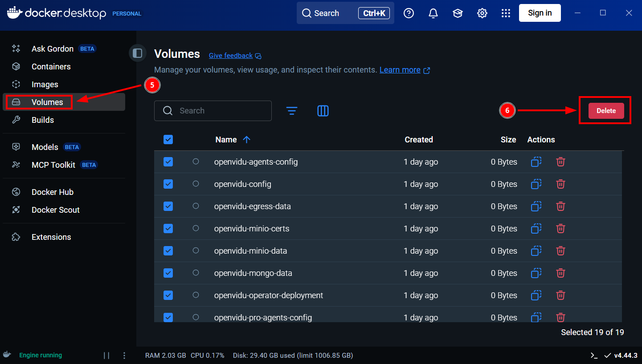642x364 pixels.
Task: Uncheck the openvidu-egress-data checkbox
Action: 168,206
